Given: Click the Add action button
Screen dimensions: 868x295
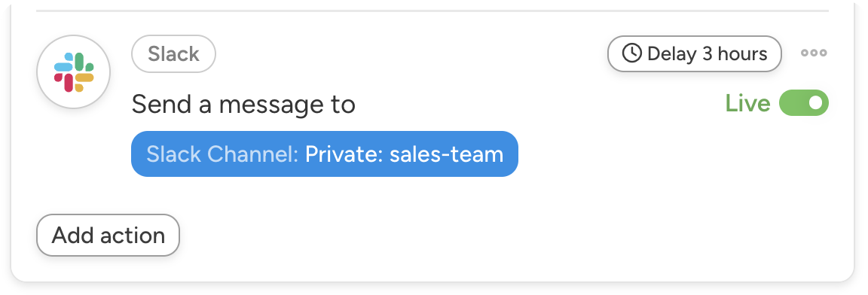Looking at the screenshot, I should click(x=108, y=236).
